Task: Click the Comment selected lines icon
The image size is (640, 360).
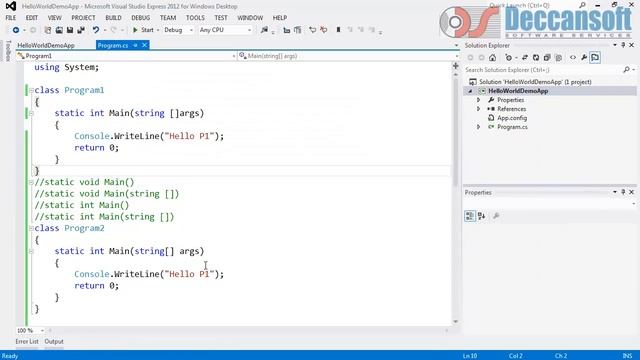Action: tap(313, 30)
